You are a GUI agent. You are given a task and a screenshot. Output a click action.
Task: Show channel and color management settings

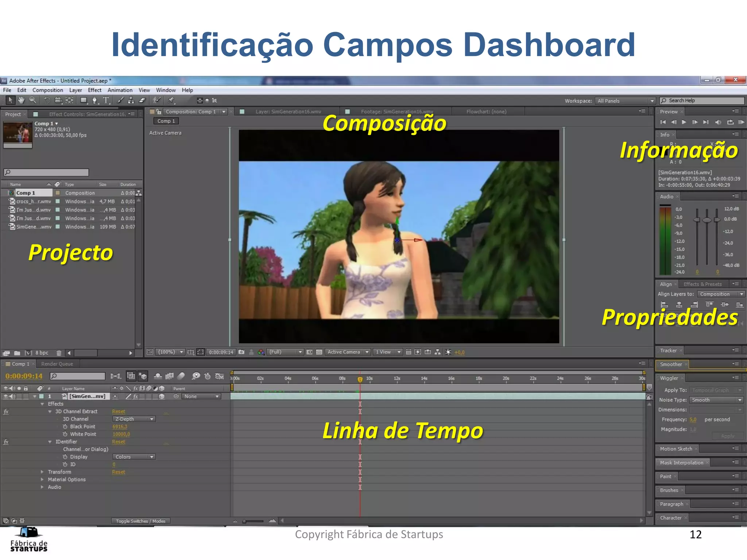pyautogui.click(x=261, y=352)
